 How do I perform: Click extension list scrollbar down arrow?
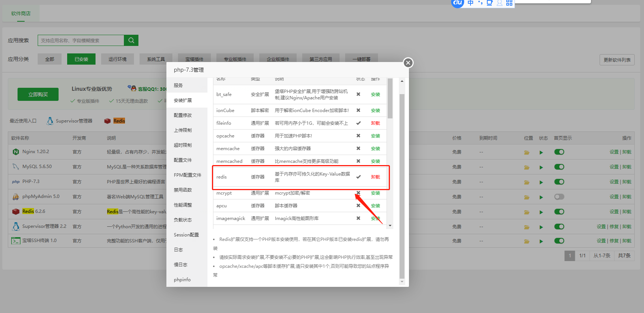click(x=390, y=226)
